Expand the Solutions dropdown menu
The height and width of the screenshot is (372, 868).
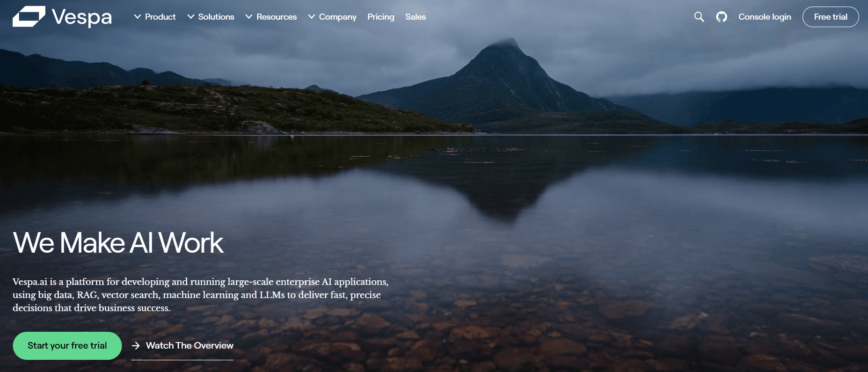pos(211,17)
